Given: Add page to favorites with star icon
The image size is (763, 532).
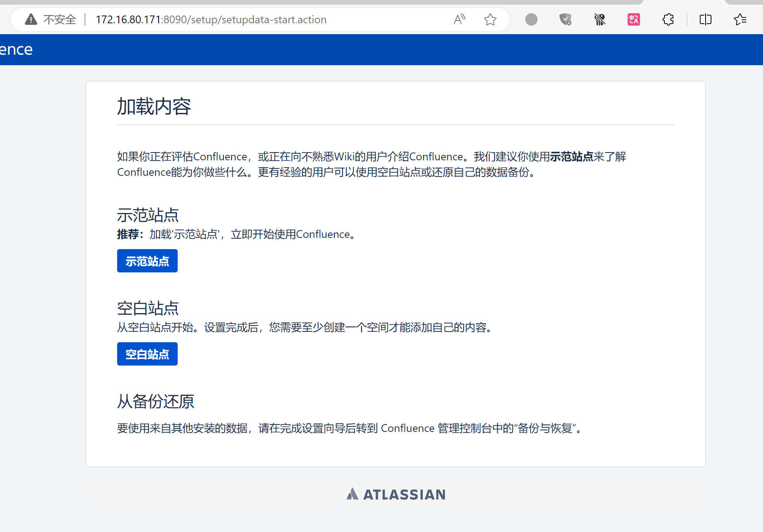Looking at the screenshot, I should click(490, 19).
